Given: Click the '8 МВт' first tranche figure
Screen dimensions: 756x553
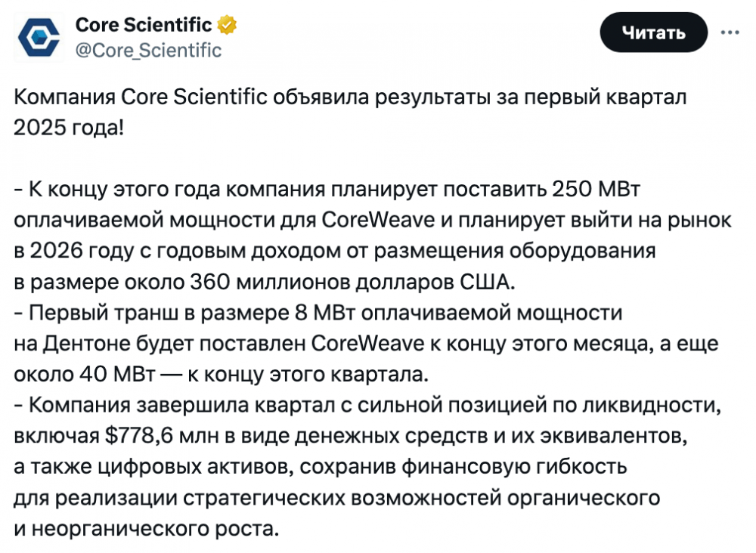Looking at the screenshot, I should [x=324, y=313].
